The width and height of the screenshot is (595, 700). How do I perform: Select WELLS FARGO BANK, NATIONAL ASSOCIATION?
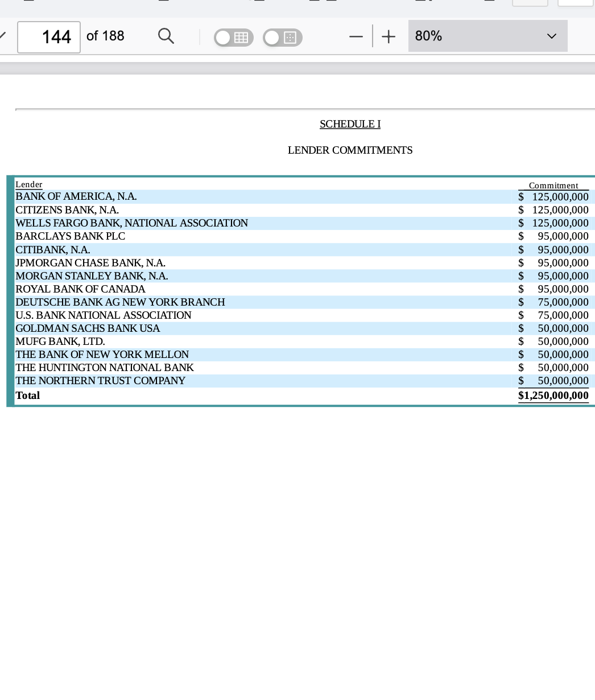131,223
